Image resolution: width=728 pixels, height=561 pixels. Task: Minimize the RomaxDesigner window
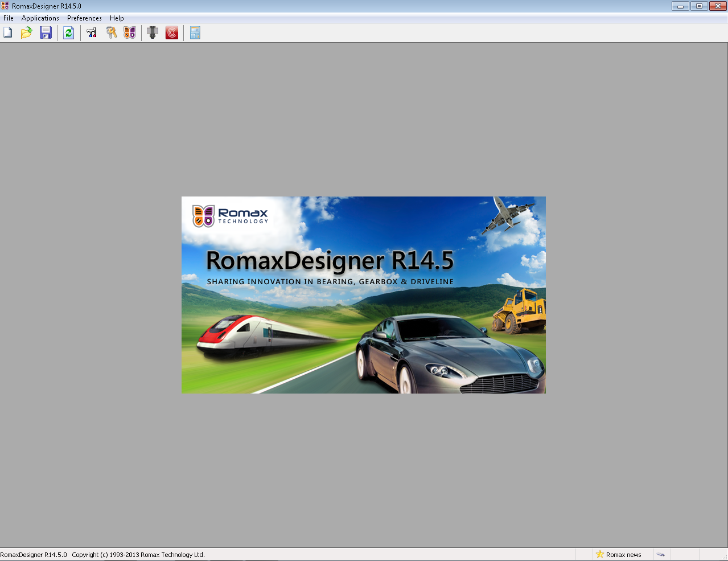[x=680, y=6]
